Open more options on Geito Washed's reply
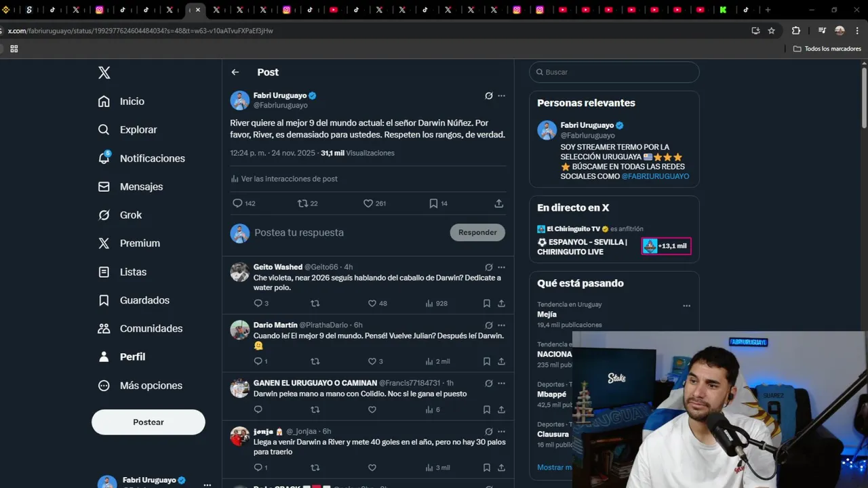The width and height of the screenshot is (868, 488). tap(501, 267)
